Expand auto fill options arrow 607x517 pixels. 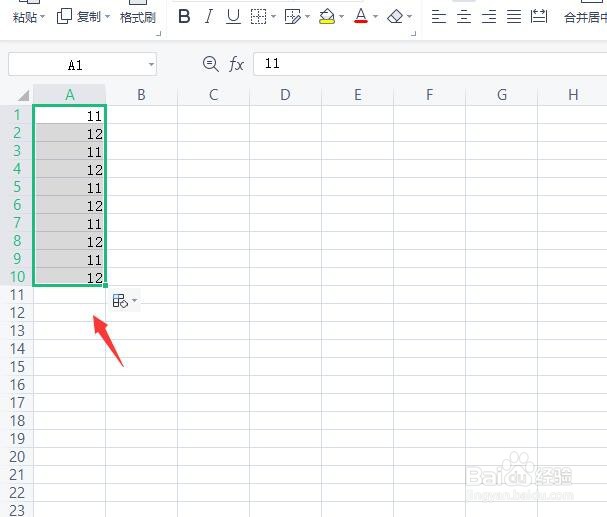tap(134, 300)
